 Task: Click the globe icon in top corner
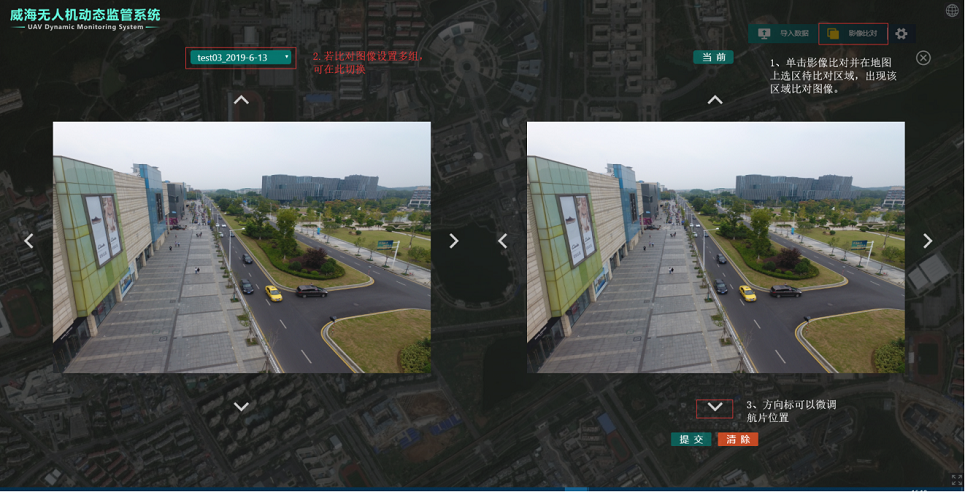click(951, 11)
